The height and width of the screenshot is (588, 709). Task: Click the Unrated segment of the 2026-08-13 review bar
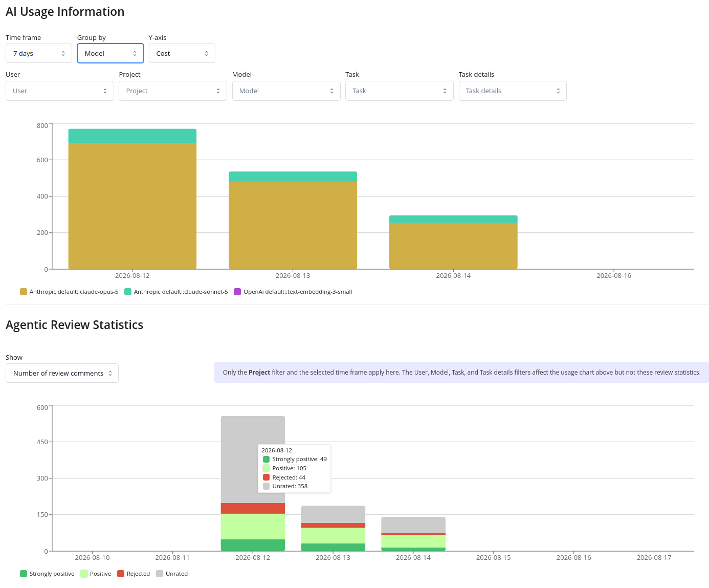tap(333, 514)
